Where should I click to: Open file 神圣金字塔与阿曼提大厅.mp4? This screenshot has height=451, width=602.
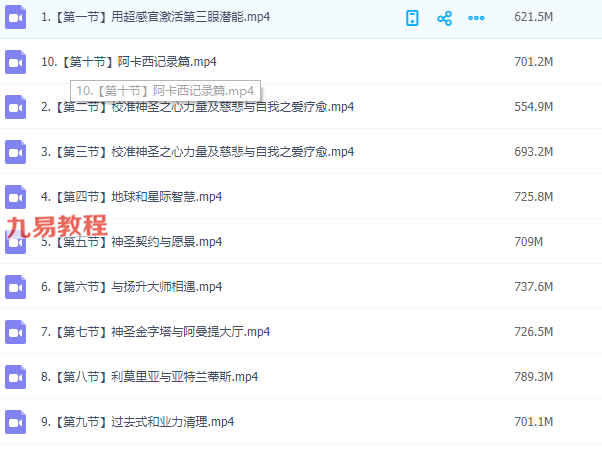[x=155, y=332]
